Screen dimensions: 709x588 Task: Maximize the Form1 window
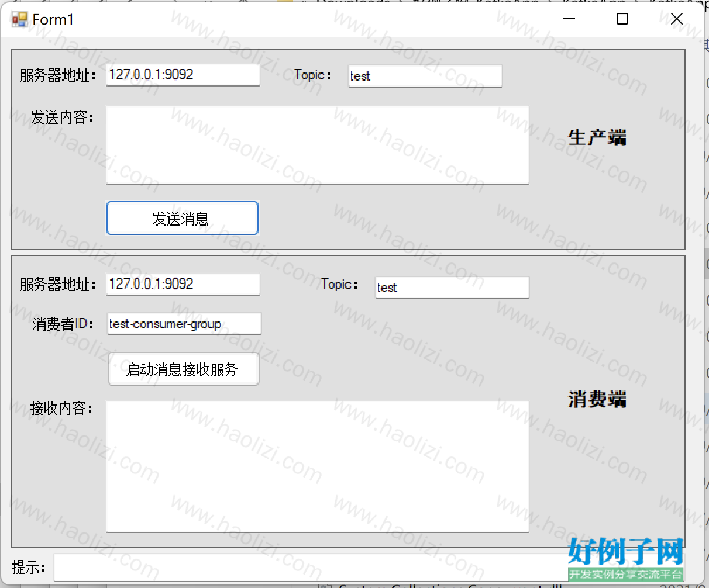pyautogui.click(x=622, y=19)
